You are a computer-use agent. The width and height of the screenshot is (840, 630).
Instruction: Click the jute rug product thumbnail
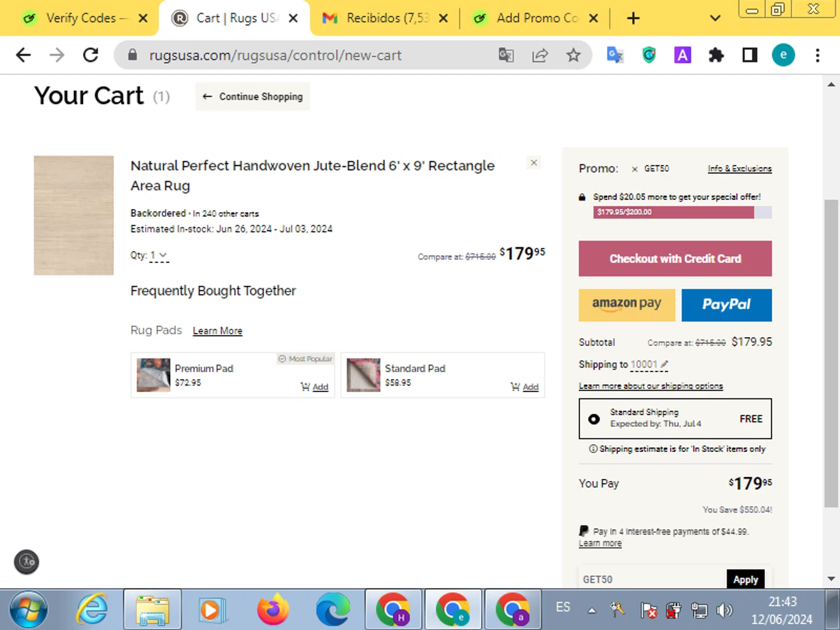73,215
